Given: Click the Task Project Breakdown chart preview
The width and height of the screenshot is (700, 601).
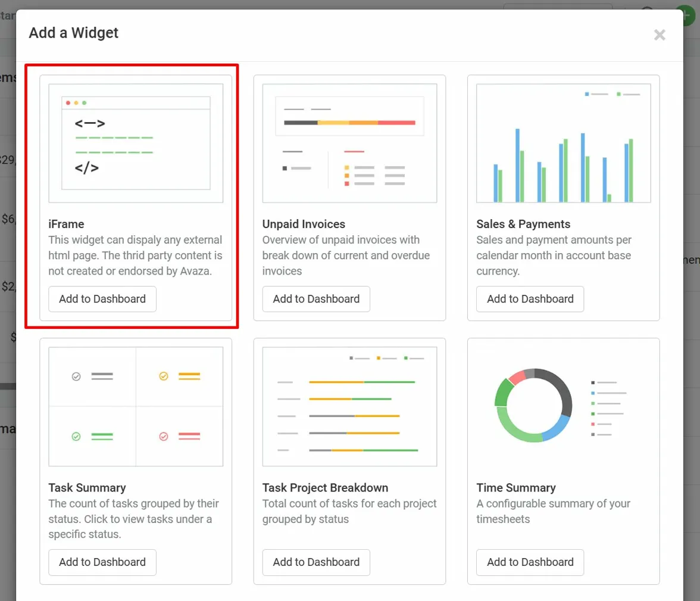Looking at the screenshot, I should click(349, 406).
